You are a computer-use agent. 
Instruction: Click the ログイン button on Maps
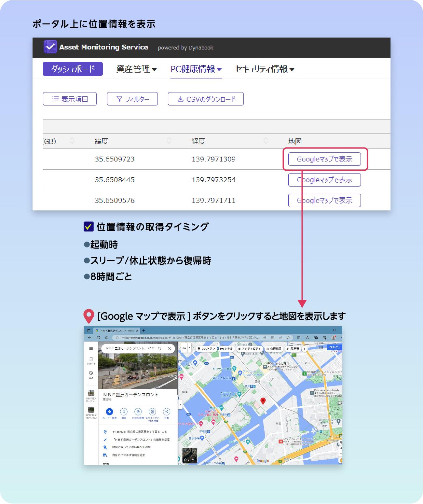click(334, 347)
